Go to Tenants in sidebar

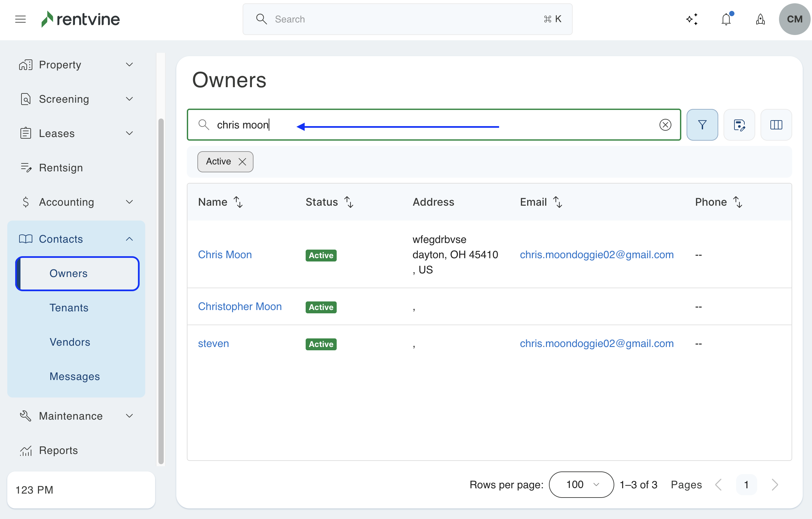pos(69,308)
